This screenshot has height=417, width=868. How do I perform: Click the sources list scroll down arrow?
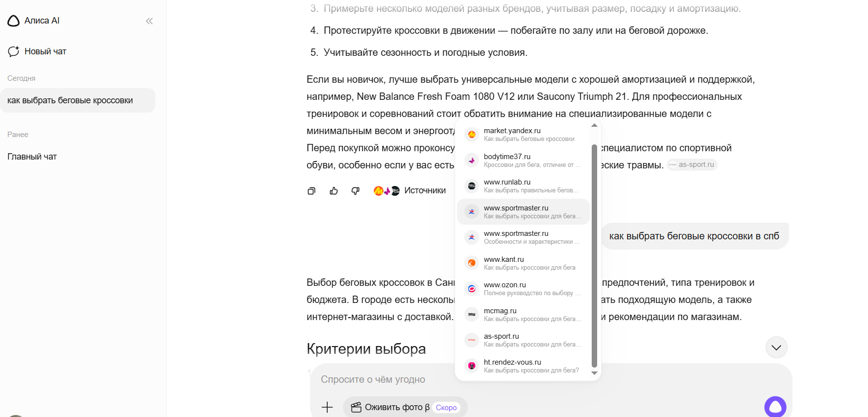coord(594,373)
